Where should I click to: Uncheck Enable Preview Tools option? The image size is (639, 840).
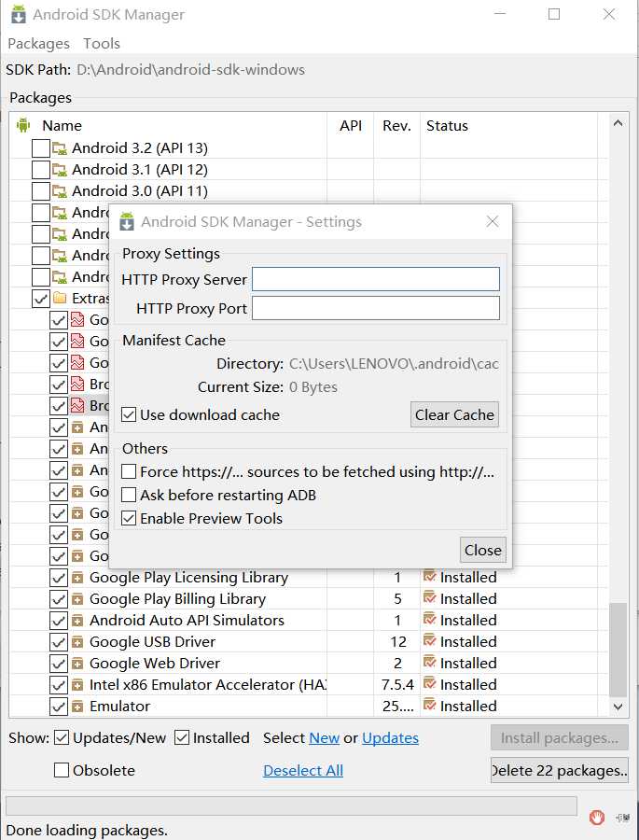pyautogui.click(x=130, y=518)
